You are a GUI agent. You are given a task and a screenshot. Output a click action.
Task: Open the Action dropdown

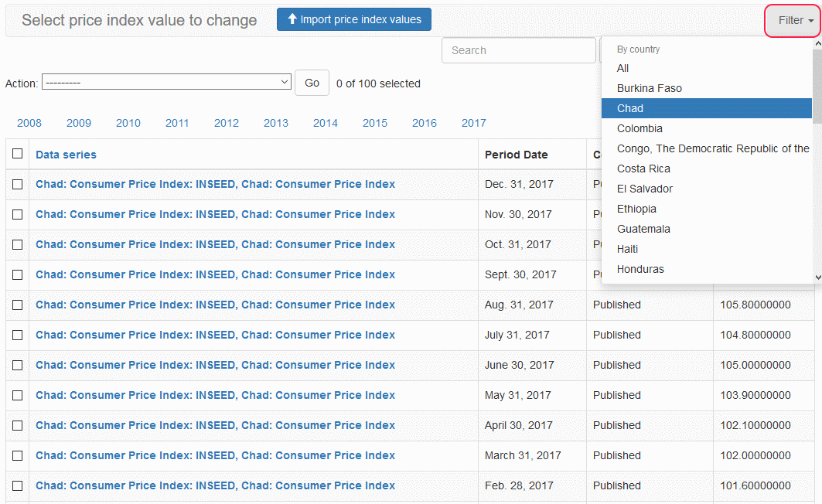point(166,82)
